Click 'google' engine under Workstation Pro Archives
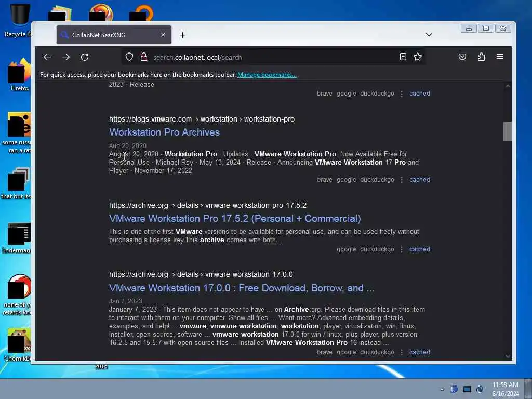The height and width of the screenshot is (399, 532). [346, 179]
